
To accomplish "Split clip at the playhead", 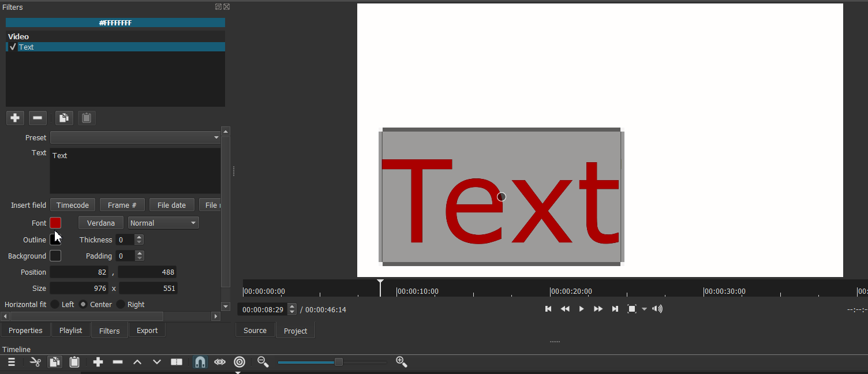I will coord(177,362).
